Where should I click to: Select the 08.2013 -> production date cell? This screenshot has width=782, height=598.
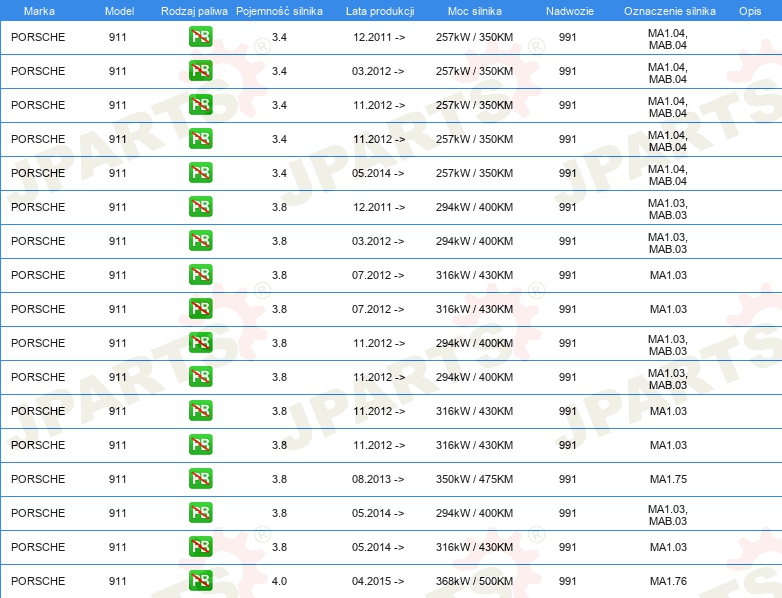378,479
